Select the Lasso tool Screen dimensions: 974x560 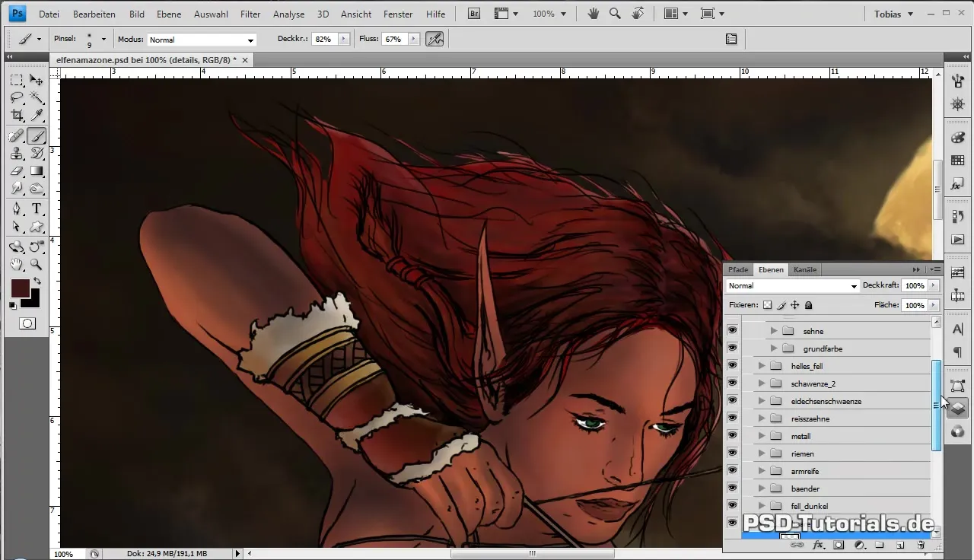[x=17, y=97]
